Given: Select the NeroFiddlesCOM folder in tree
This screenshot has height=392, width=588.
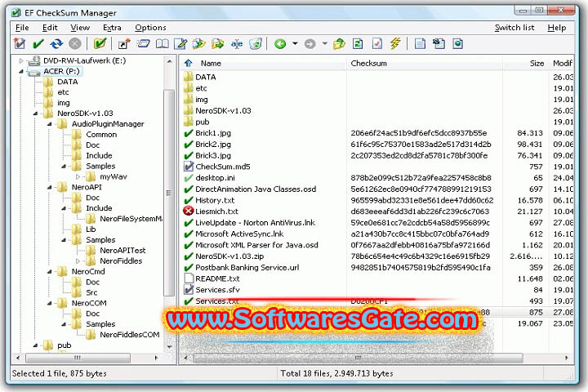Looking at the screenshot, I should point(129,334).
